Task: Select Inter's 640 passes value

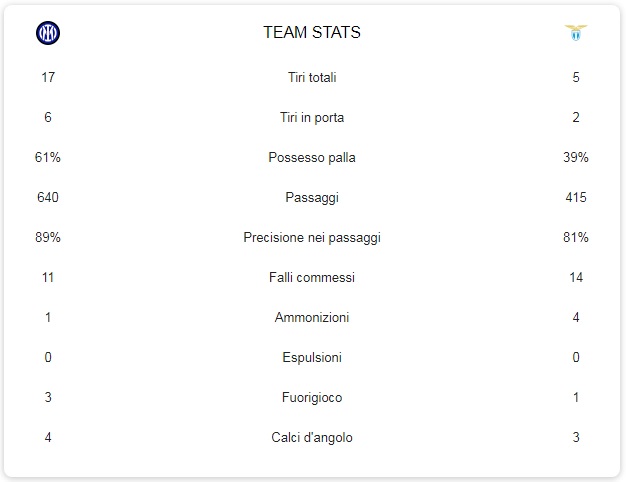Action: pos(48,197)
